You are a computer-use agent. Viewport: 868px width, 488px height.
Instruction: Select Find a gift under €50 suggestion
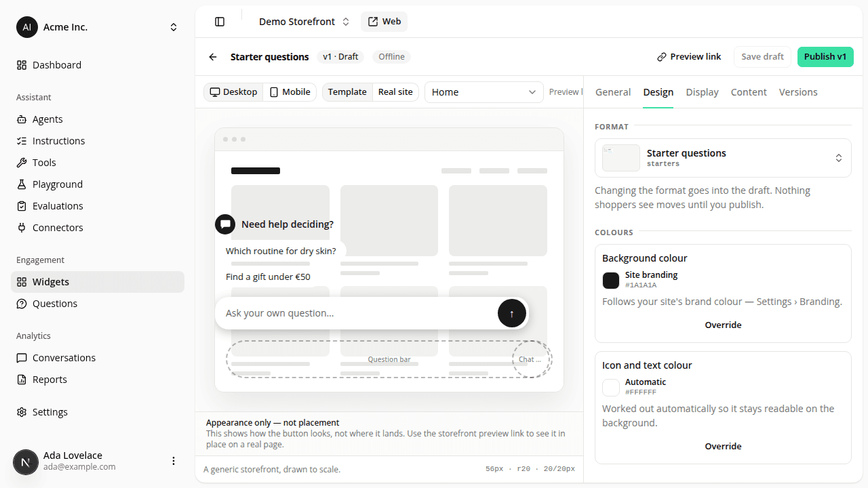(x=268, y=277)
